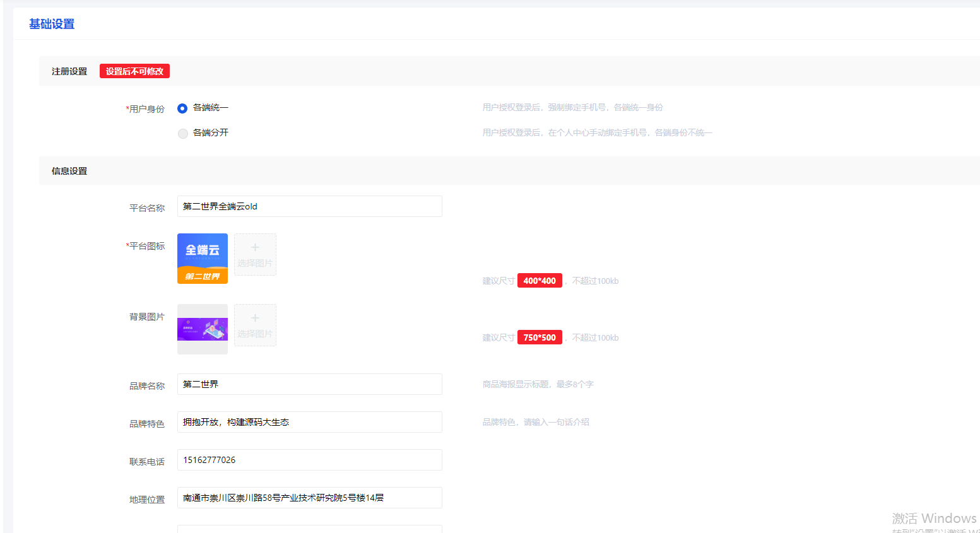Select the 各端分开 radio option
The width and height of the screenshot is (980, 533).
coord(182,134)
